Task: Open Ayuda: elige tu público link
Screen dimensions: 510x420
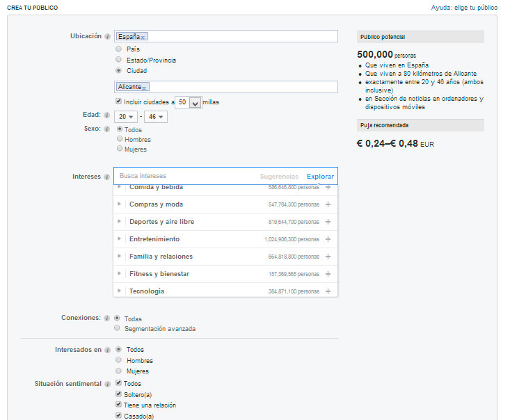Action: (x=464, y=8)
